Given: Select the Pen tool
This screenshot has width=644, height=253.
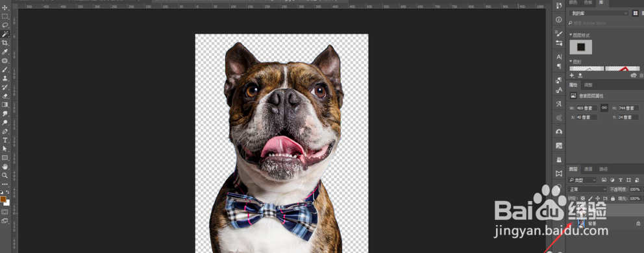Looking at the screenshot, I should click(x=5, y=132).
